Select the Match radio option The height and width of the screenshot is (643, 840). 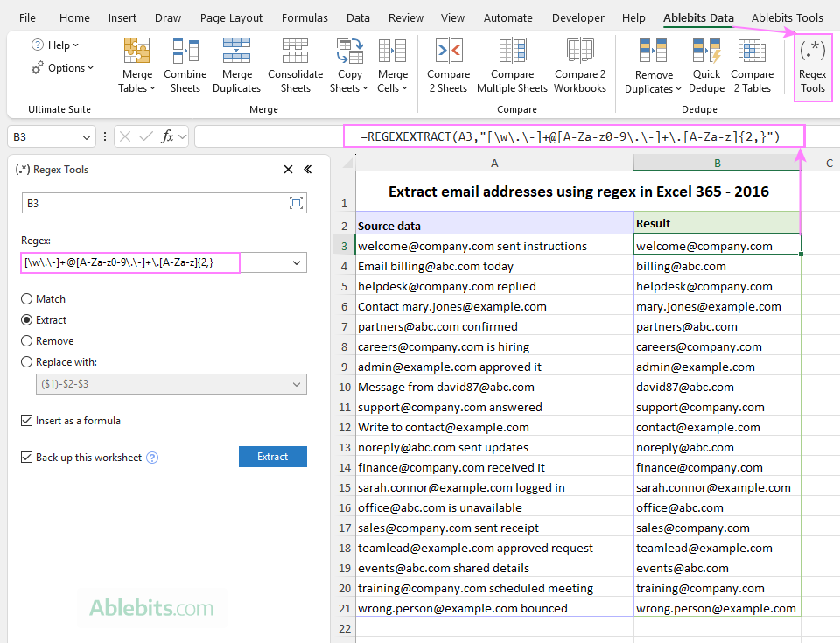(27, 299)
